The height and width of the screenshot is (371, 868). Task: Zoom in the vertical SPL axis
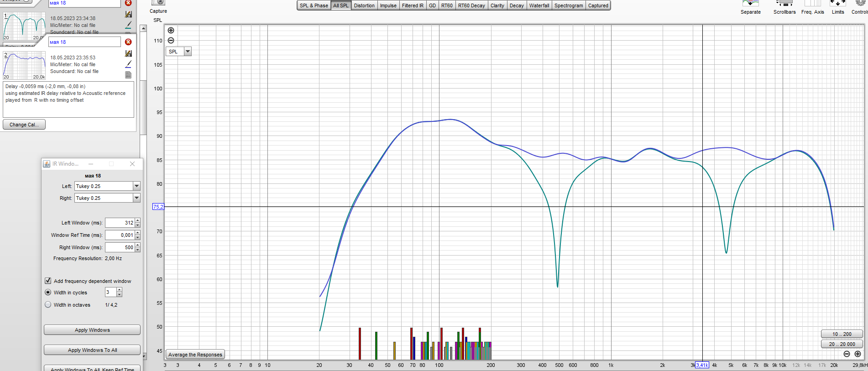pos(171,31)
